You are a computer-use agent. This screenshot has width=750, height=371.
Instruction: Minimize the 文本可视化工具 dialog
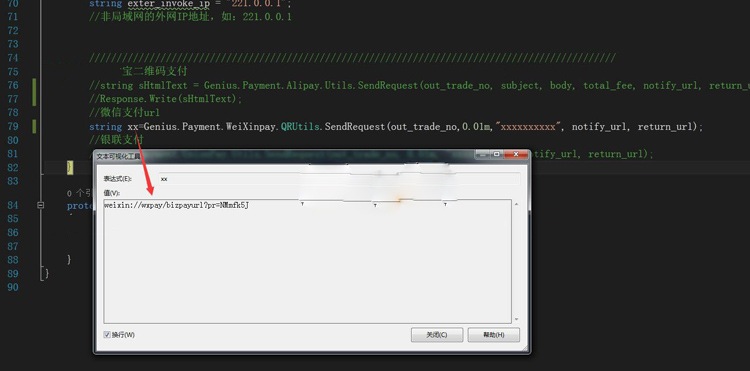pos(483,154)
